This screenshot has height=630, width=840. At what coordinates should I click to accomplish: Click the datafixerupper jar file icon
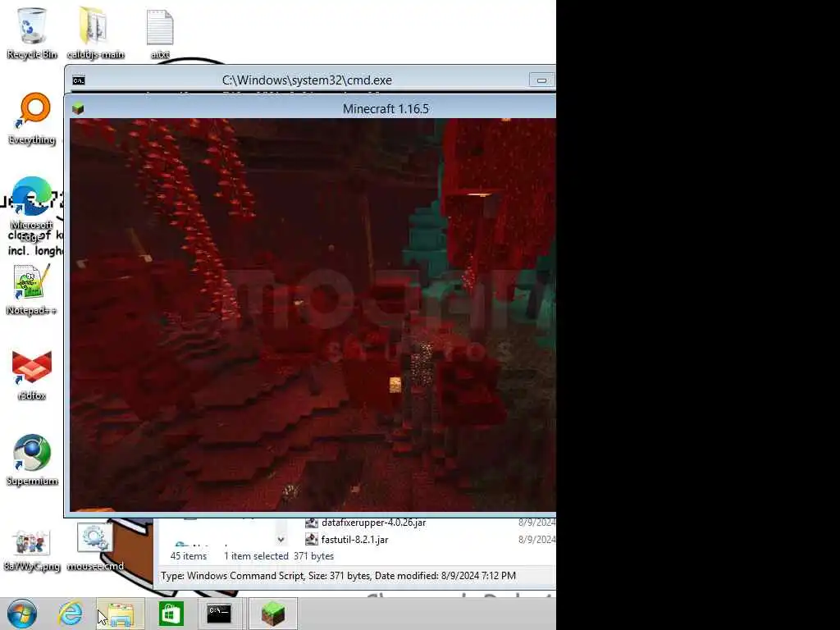[x=311, y=523]
